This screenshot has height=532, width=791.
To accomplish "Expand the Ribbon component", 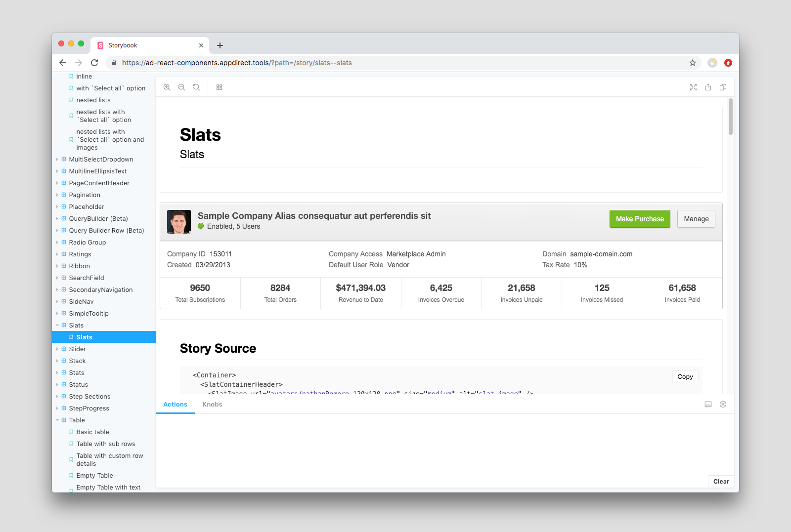I will click(80, 266).
